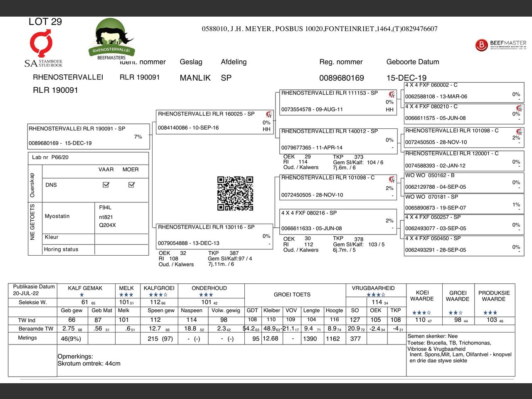Click the red emblem in RLR 160025 box
The height and width of the screenshot is (399, 532).
pyautogui.click(x=269, y=114)
